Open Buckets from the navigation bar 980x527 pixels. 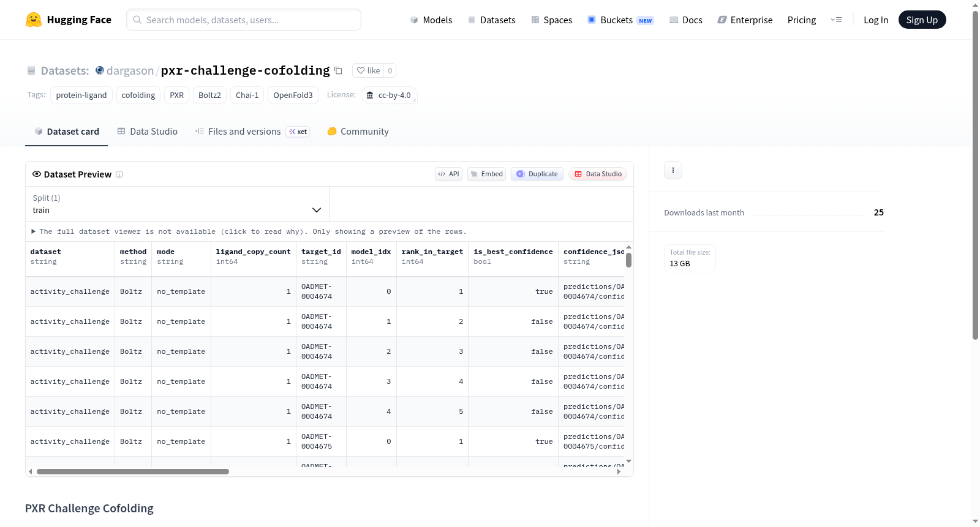point(620,20)
